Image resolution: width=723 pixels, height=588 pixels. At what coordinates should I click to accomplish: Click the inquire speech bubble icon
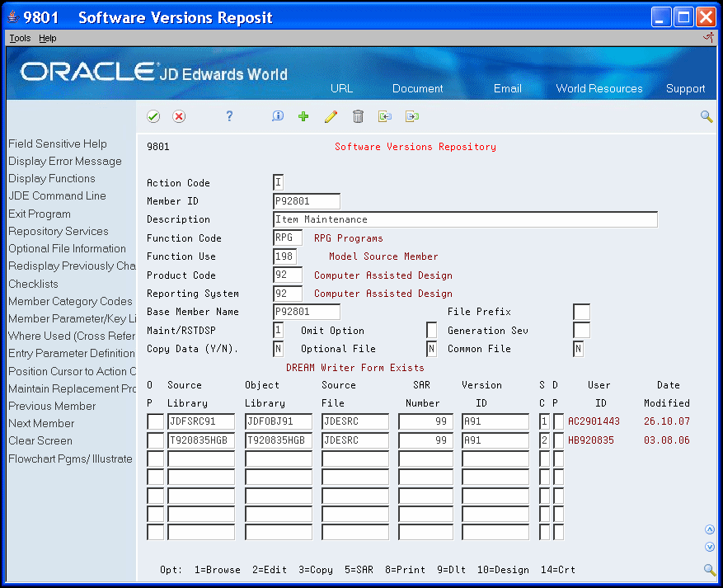tap(278, 116)
